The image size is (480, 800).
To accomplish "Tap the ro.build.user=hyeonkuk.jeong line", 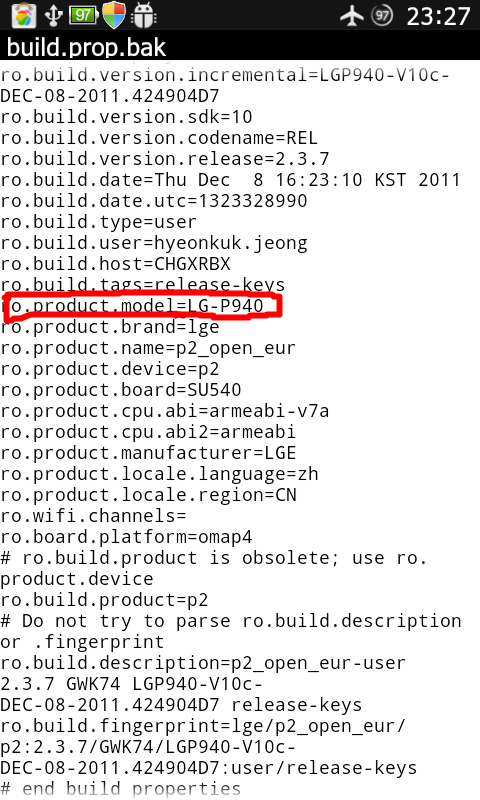I will pyautogui.click(x=154, y=243).
